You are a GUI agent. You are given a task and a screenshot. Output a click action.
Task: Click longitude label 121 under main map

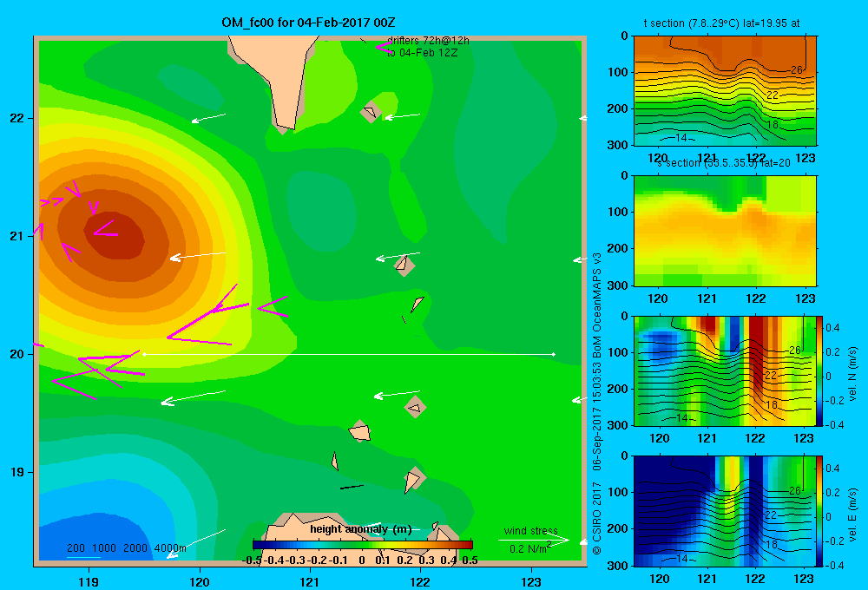click(x=310, y=582)
